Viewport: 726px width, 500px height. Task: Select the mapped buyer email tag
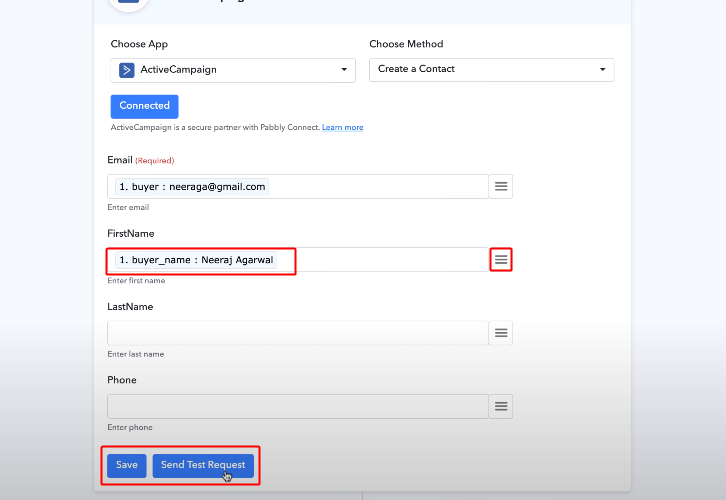click(x=192, y=187)
